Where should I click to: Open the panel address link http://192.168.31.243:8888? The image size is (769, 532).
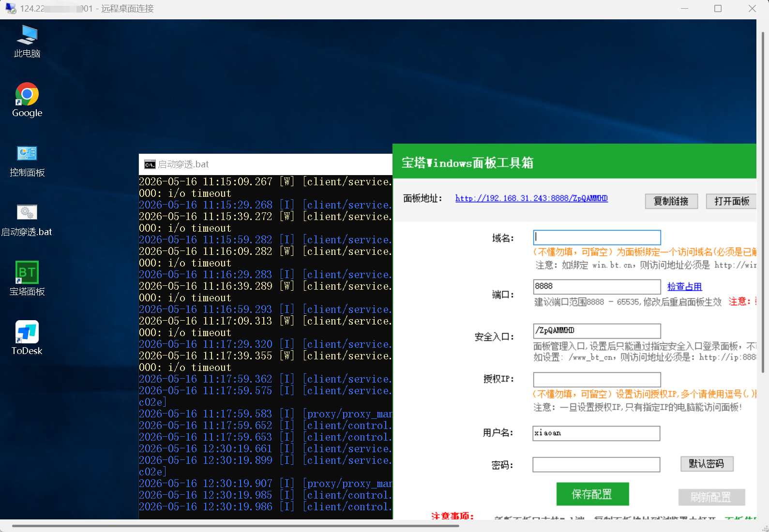[x=531, y=198]
